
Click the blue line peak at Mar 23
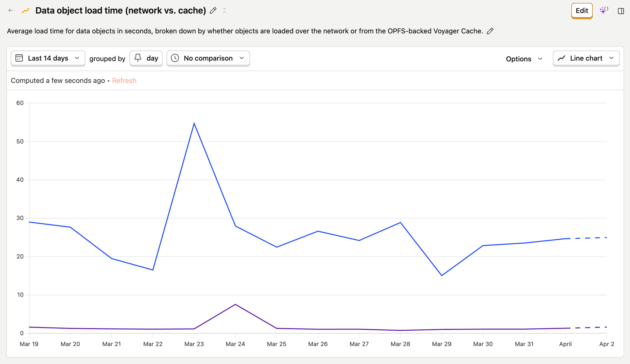point(194,123)
